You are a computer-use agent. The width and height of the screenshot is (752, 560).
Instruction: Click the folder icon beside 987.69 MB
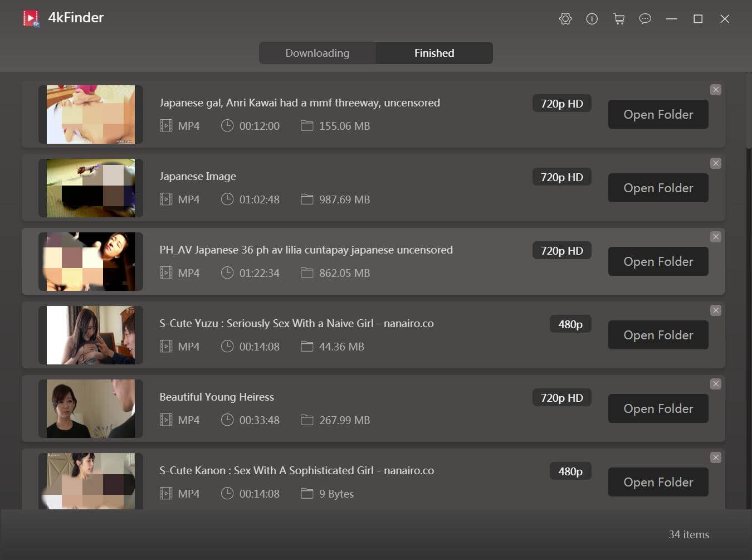click(x=307, y=199)
